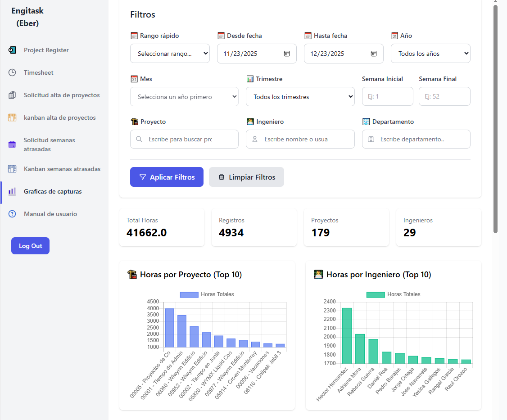Click the Log Out button
The height and width of the screenshot is (420, 507).
click(30, 246)
